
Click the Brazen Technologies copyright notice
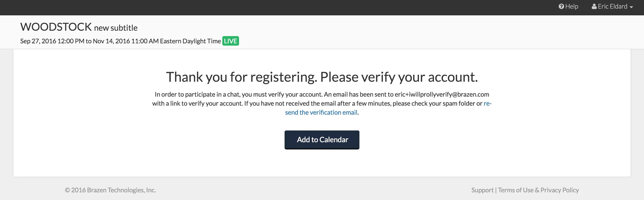(x=110, y=190)
